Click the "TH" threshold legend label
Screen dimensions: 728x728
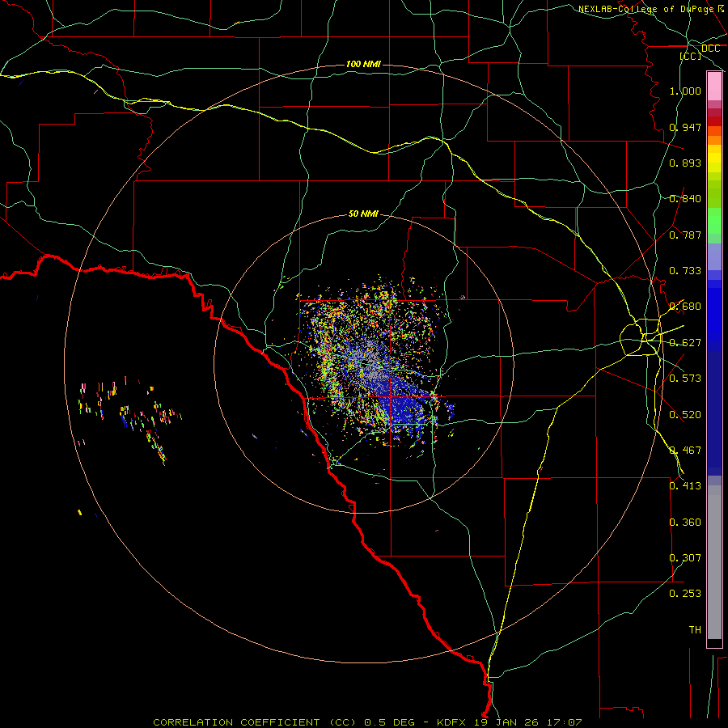(695, 630)
